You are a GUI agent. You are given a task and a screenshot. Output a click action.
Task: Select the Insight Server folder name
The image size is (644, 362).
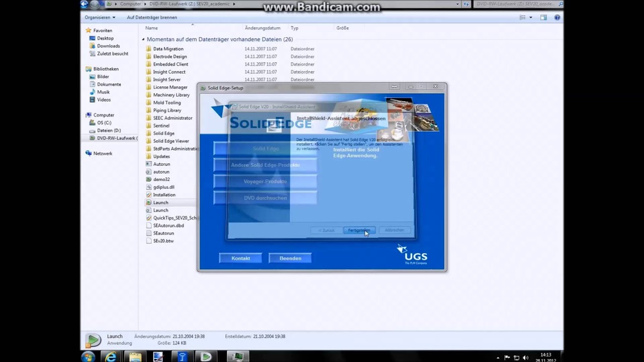[x=167, y=79]
